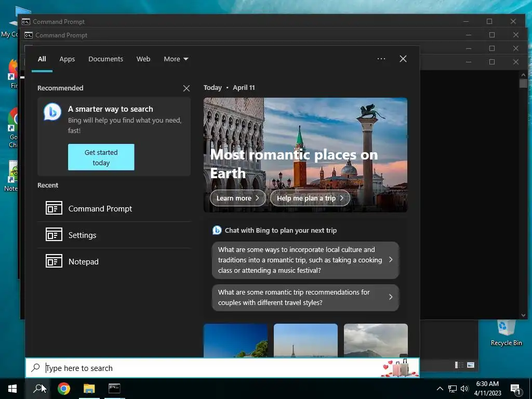Open the Recycle Bin desktop icon
Image resolution: width=532 pixels, height=399 pixels.
[x=506, y=333]
